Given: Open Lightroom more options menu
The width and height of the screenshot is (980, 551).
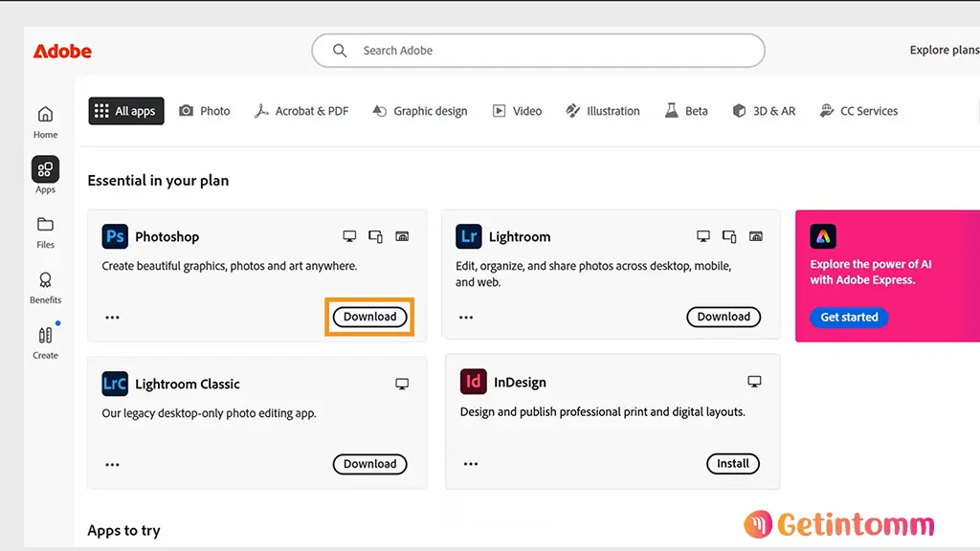Looking at the screenshot, I should click(x=466, y=318).
